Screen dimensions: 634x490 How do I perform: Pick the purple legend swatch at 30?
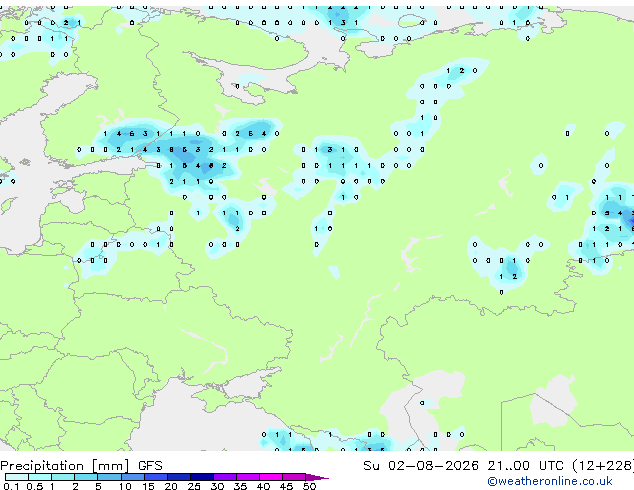pos(225,477)
